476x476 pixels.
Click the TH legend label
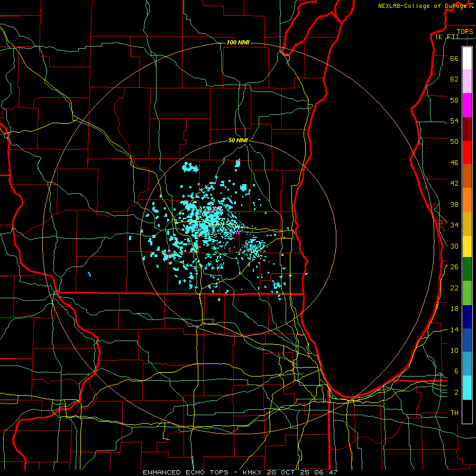(x=454, y=413)
